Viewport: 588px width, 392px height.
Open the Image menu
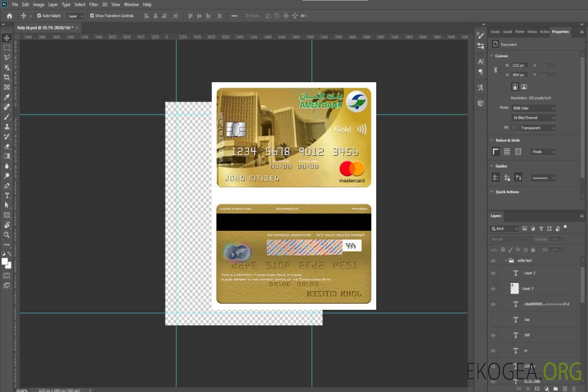[39, 4]
